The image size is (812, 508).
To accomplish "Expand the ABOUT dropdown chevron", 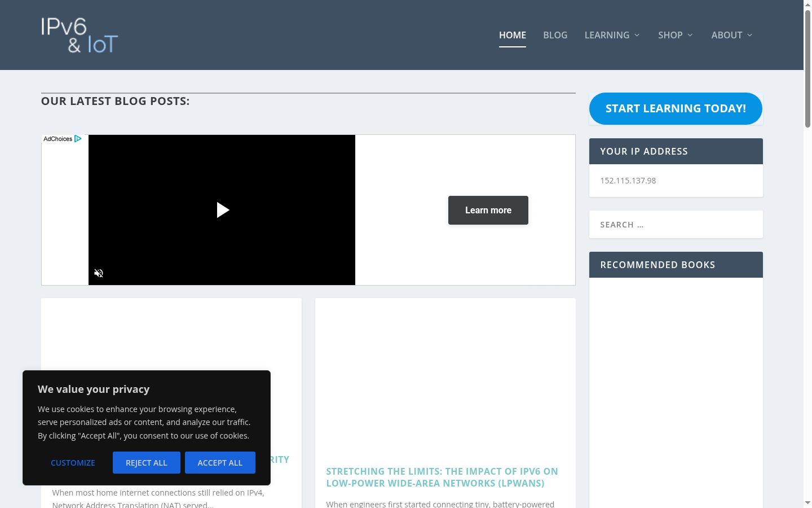I will coord(750,35).
